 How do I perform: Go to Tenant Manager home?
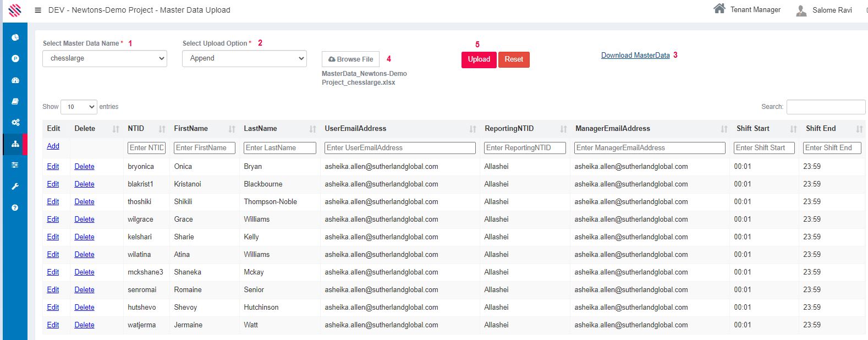click(x=747, y=9)
